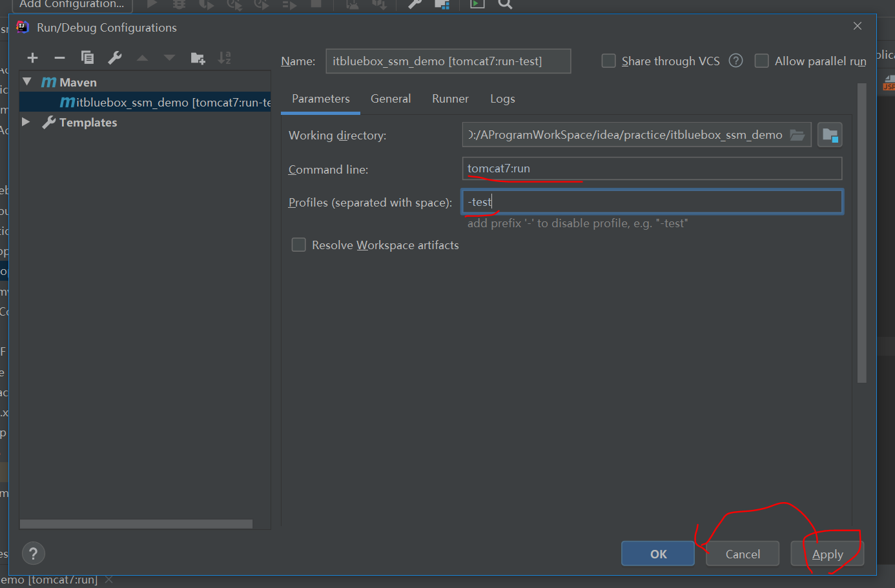Click the Cancel button

(x=743, y=554)
